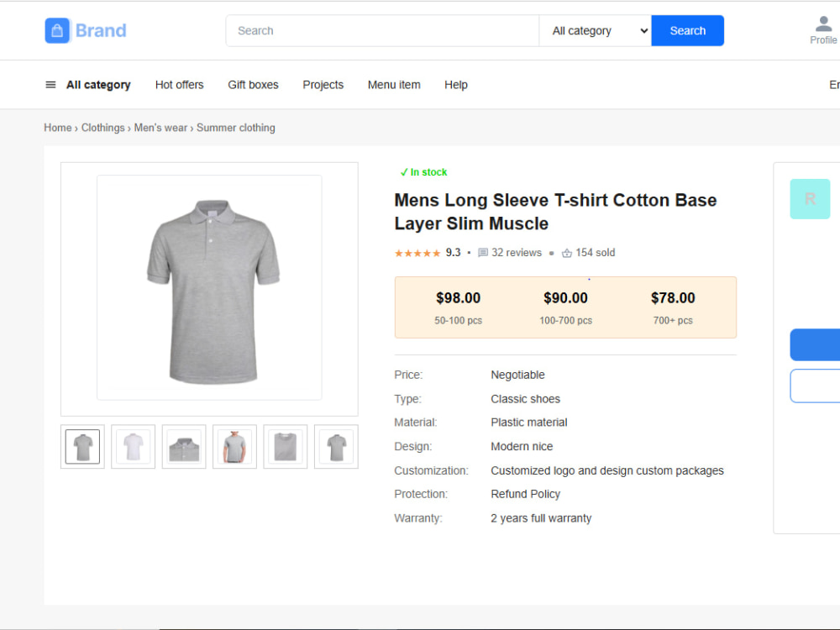Click the five-star rating icons
The image size is (840, 630).
click(417, 253)
